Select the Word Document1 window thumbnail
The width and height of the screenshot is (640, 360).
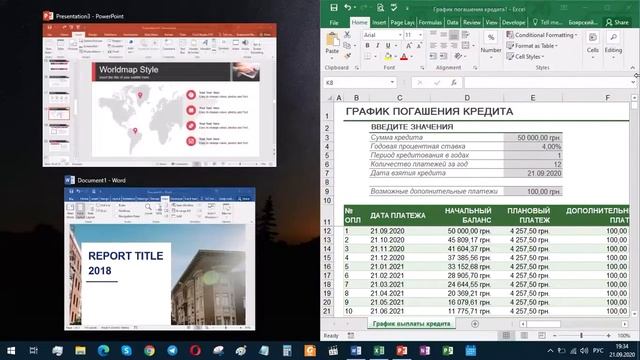[x=160, y=259]
